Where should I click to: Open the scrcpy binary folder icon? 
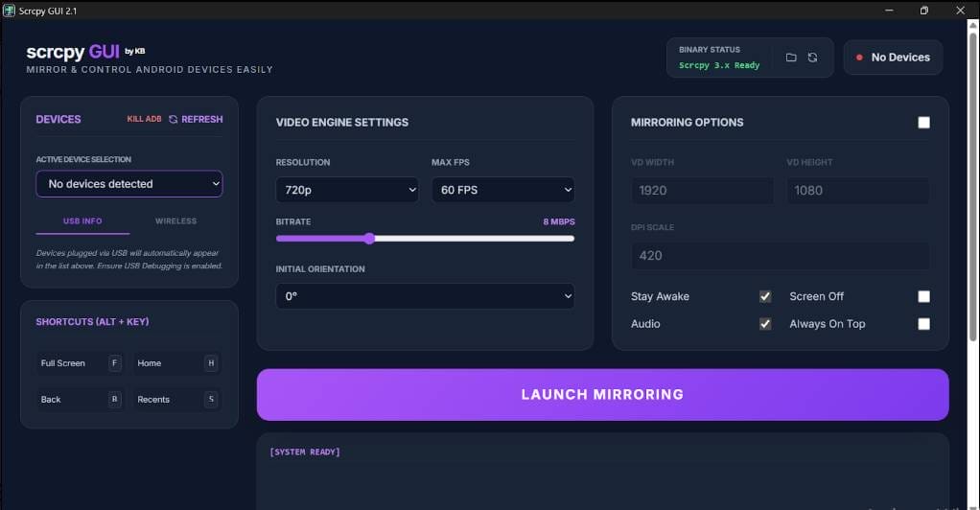(x=791, y=58)
